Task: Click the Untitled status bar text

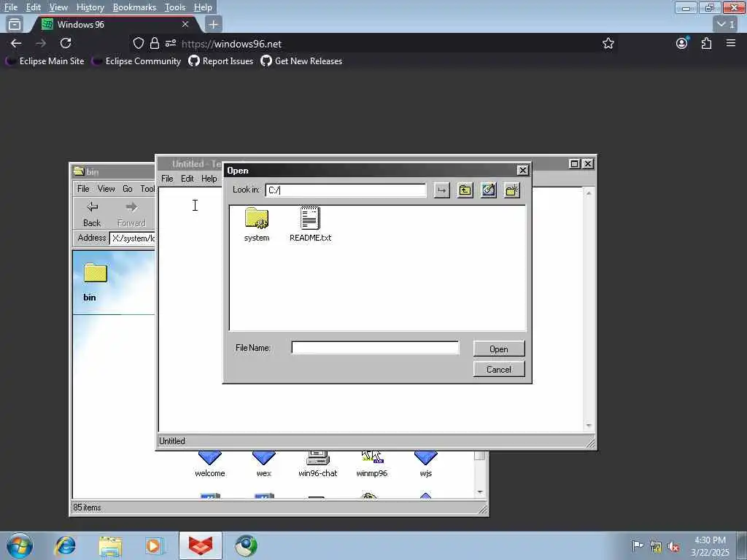Action: (172, 441)
